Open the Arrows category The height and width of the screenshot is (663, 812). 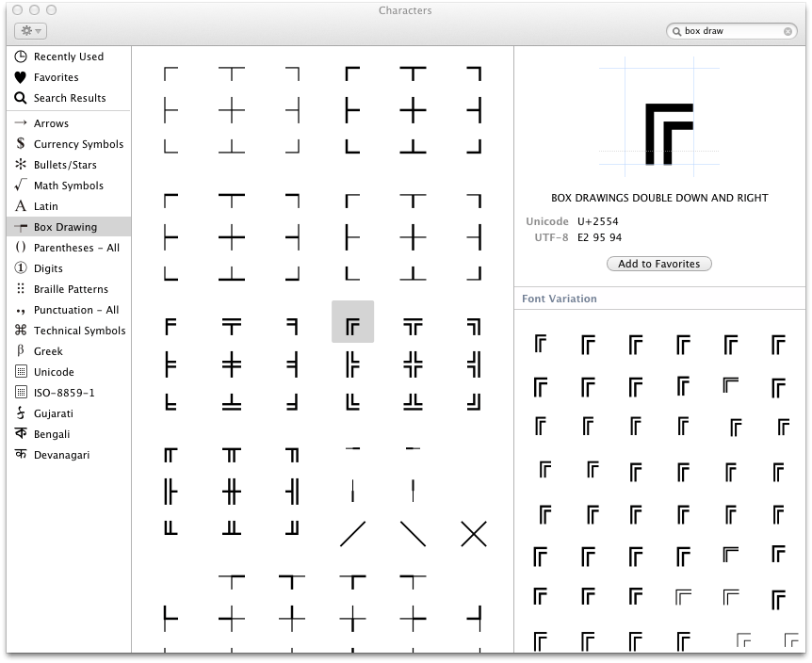pos(69,123)
